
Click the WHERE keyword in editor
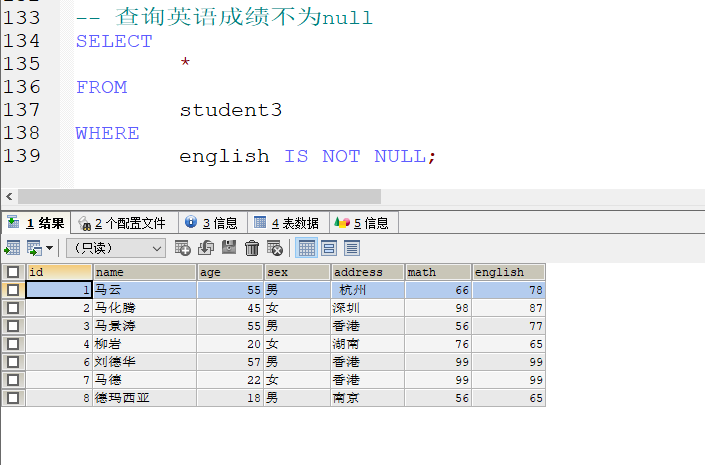pos(107,133)
